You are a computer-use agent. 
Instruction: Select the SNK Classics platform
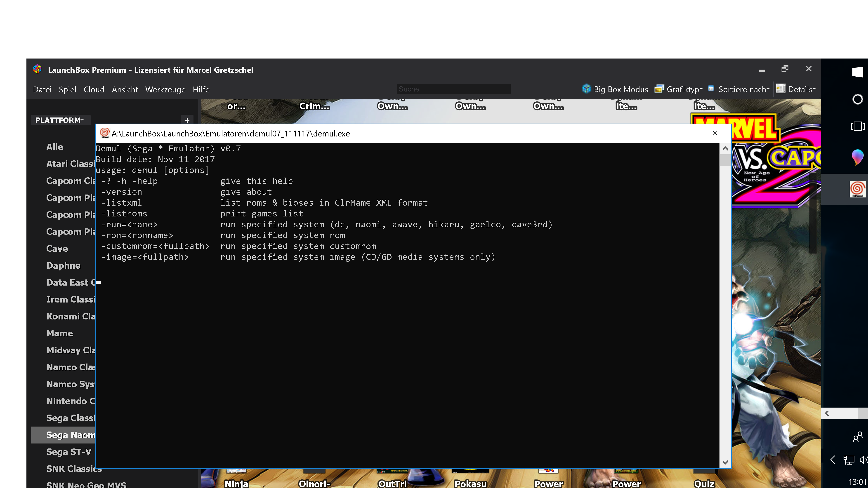click(74, 469)
